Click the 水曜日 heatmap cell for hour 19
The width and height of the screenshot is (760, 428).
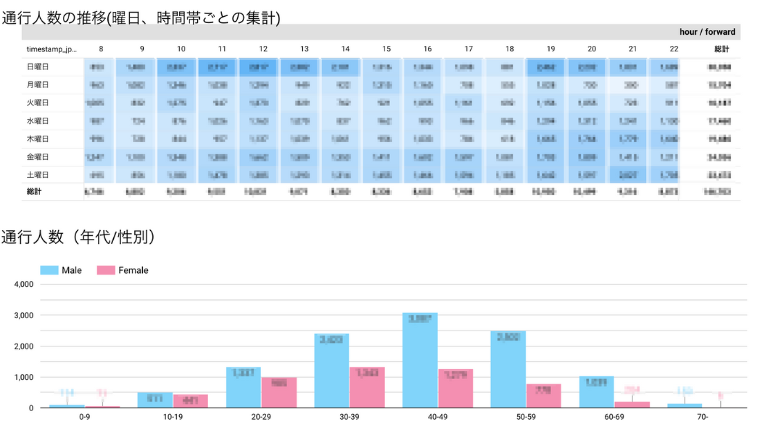click(x=546, y=121)
